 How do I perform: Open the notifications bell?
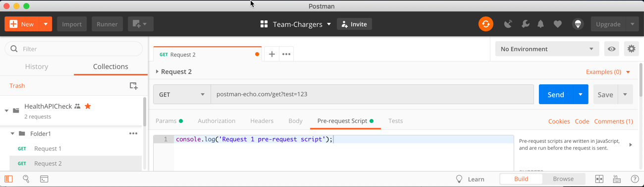[x=541, y=24]
